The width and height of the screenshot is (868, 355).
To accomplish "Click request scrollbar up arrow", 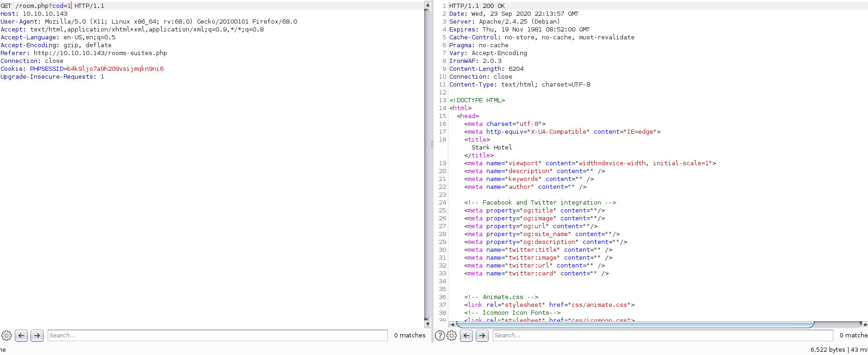I will point(428,5).
